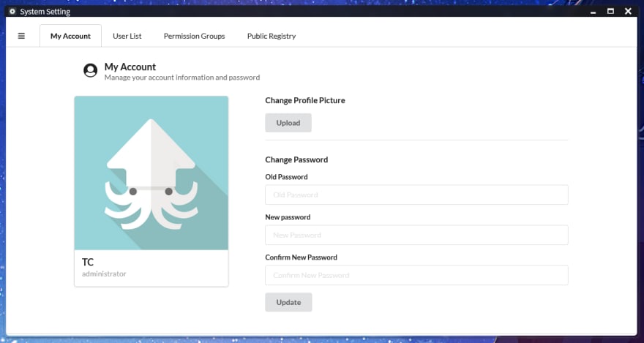644x343 pixels.
Task: Click the Update password button
Action: click(x=289, y=302)
